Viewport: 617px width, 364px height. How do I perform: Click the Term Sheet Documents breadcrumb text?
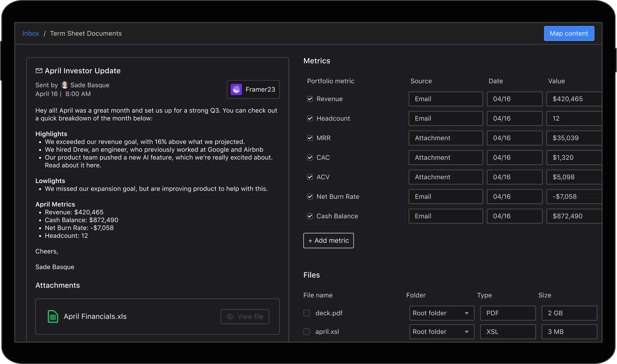click(86, 33)
